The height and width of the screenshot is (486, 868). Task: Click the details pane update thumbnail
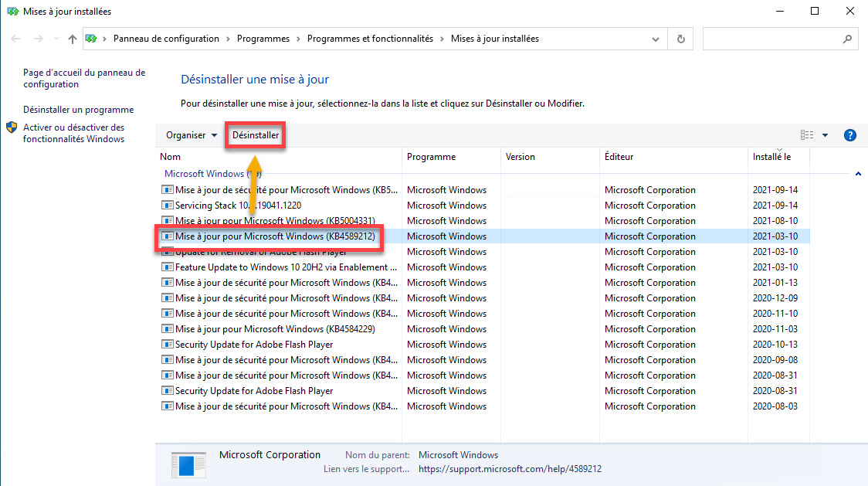tap(188, 465)
